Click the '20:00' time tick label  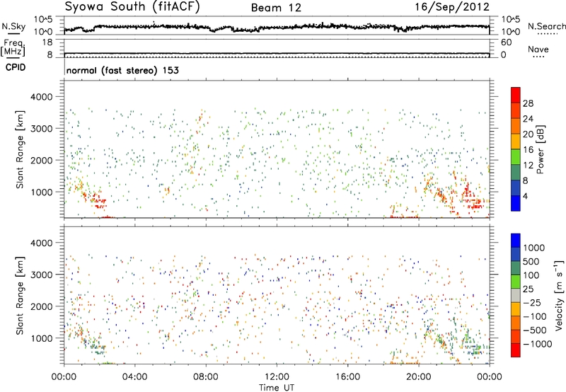click(x=419, y=377)
